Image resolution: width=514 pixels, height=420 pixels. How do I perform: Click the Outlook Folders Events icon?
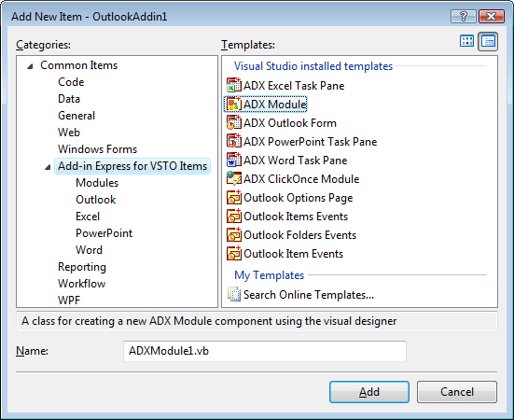(x=234, y=235)
